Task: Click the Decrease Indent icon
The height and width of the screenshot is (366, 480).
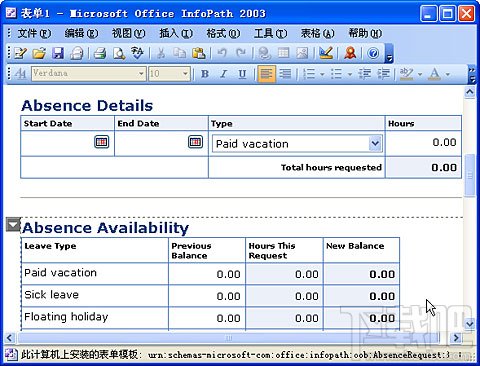Action: point(365,74)
